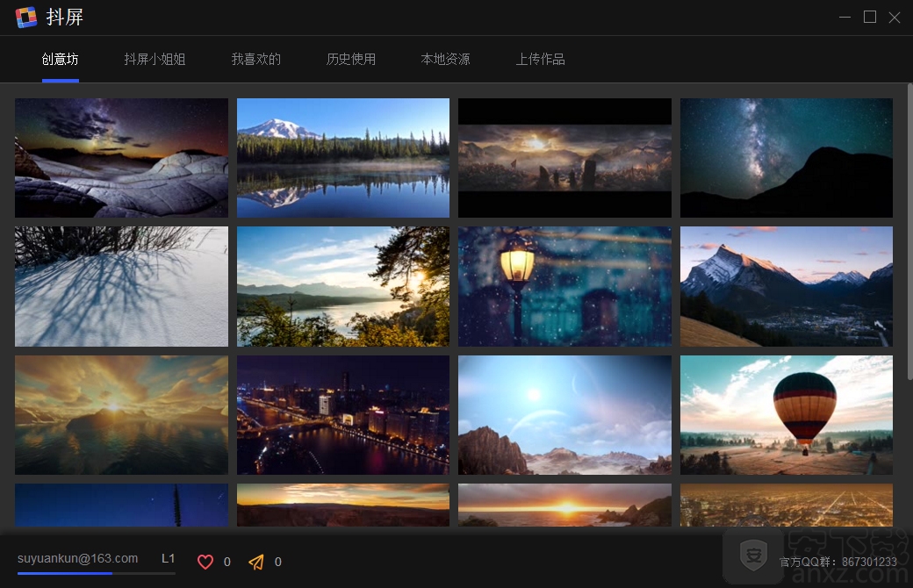Minimize the 抖屏 window

[x=845, y=18]
